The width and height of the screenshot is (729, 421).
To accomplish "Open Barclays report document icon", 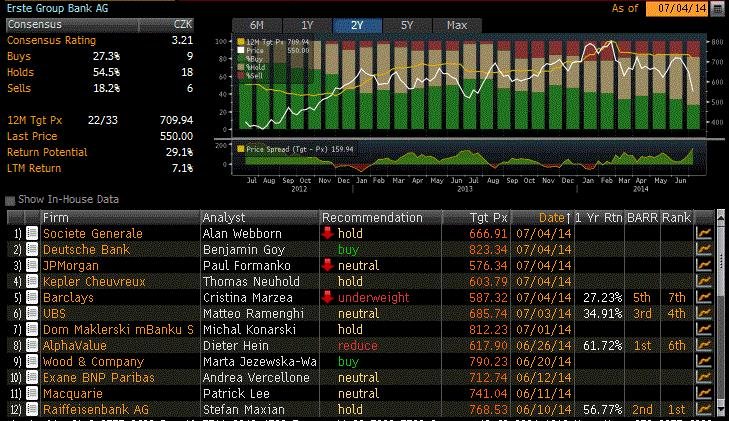I will (x=32, y=297).
